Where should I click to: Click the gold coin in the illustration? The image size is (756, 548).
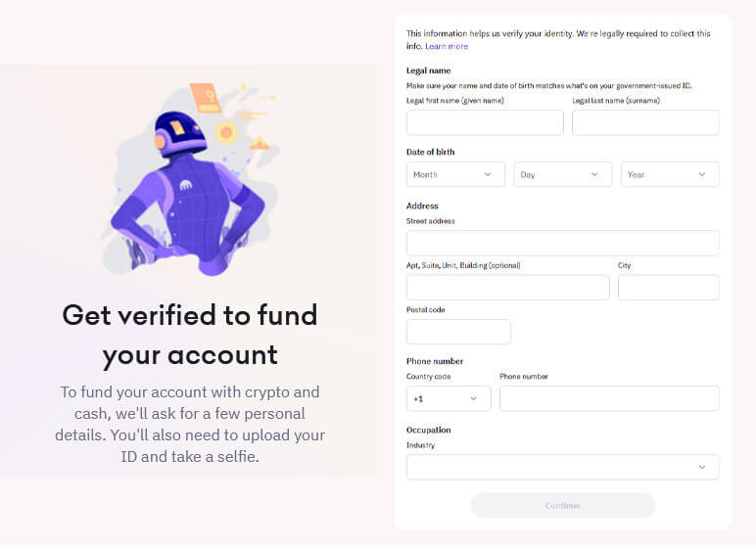pos(227,132)
